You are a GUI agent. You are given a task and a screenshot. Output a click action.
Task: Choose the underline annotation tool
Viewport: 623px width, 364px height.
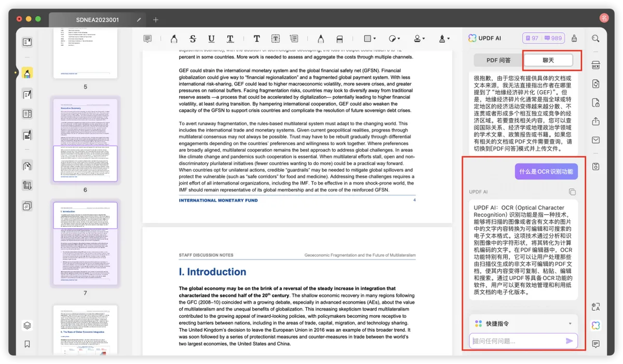click(x=211, y=39)
